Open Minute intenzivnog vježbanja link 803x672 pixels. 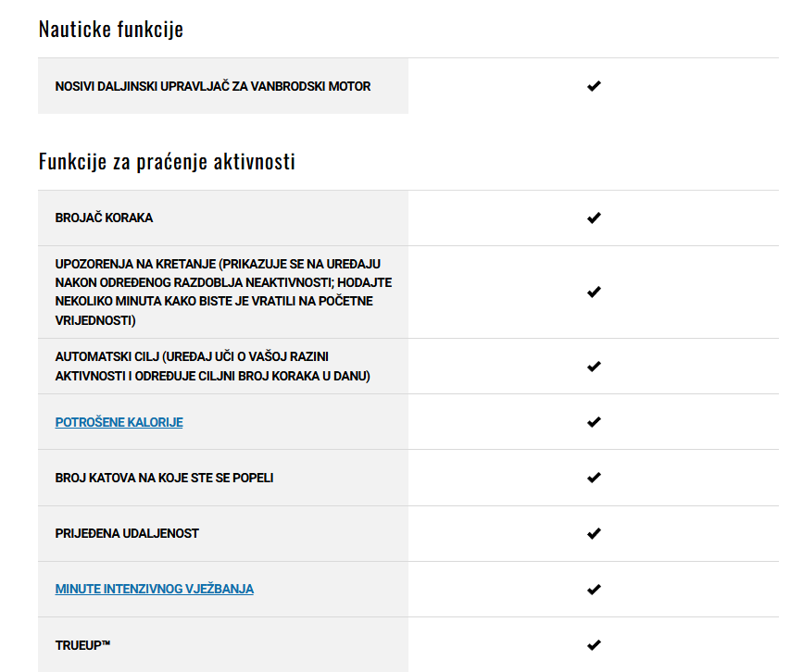[x=154, y=589]
